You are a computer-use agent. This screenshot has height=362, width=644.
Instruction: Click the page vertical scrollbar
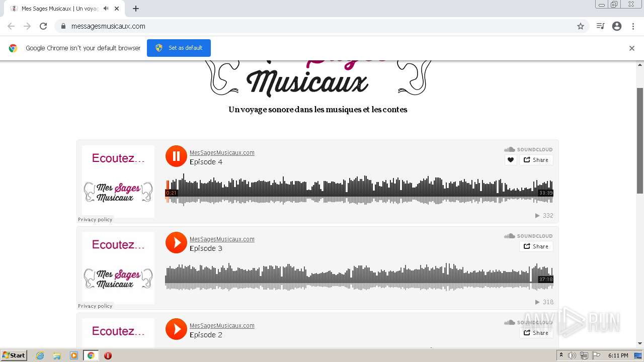640,141
